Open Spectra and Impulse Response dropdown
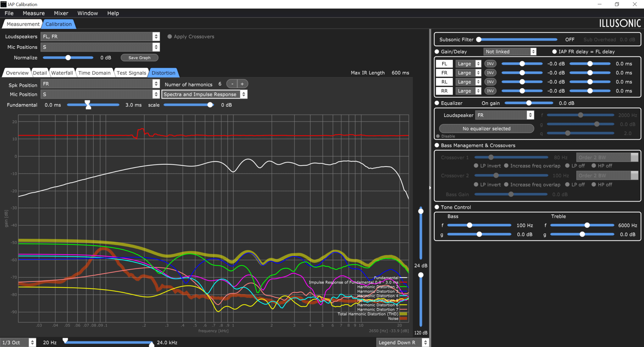 [x=204, y=94]
